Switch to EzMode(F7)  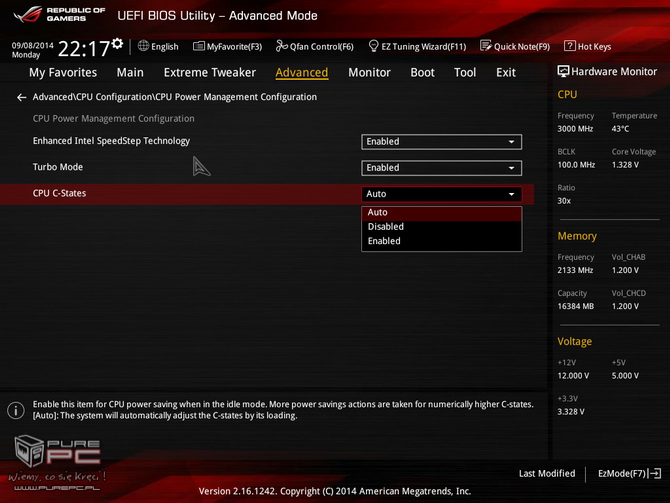(x=630, y=474)
